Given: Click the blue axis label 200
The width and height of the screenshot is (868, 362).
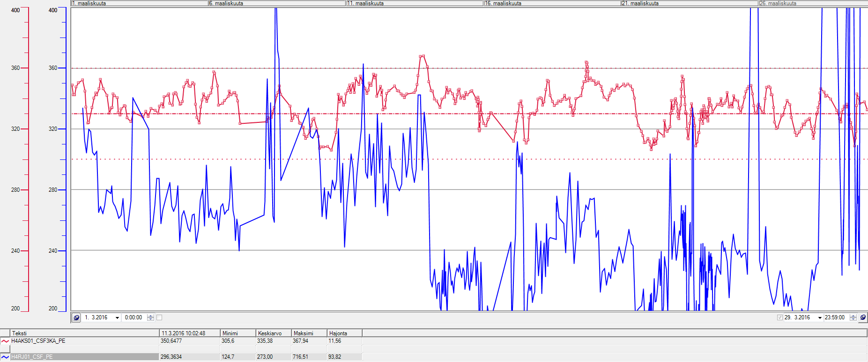Looking at the screenshot, I should (x=53, y=309).
